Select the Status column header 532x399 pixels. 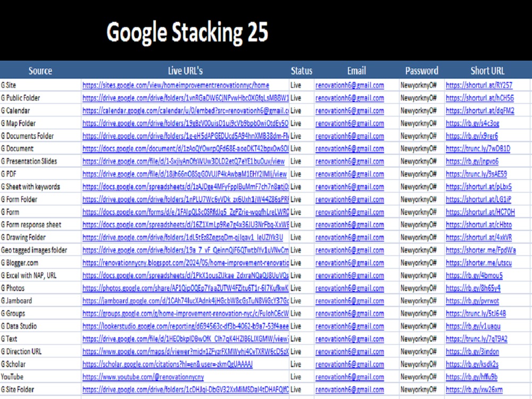point(302,71)
